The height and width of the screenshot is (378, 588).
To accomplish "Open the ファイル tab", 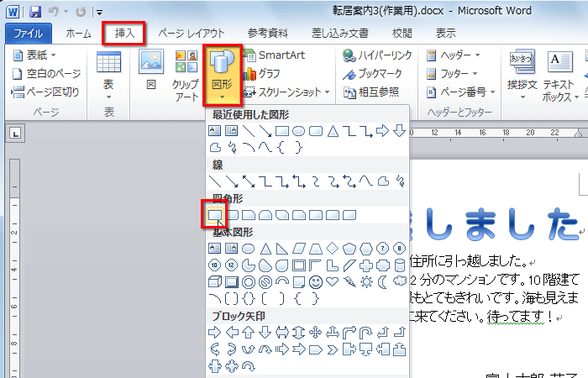I will click(x=29, y=34).
